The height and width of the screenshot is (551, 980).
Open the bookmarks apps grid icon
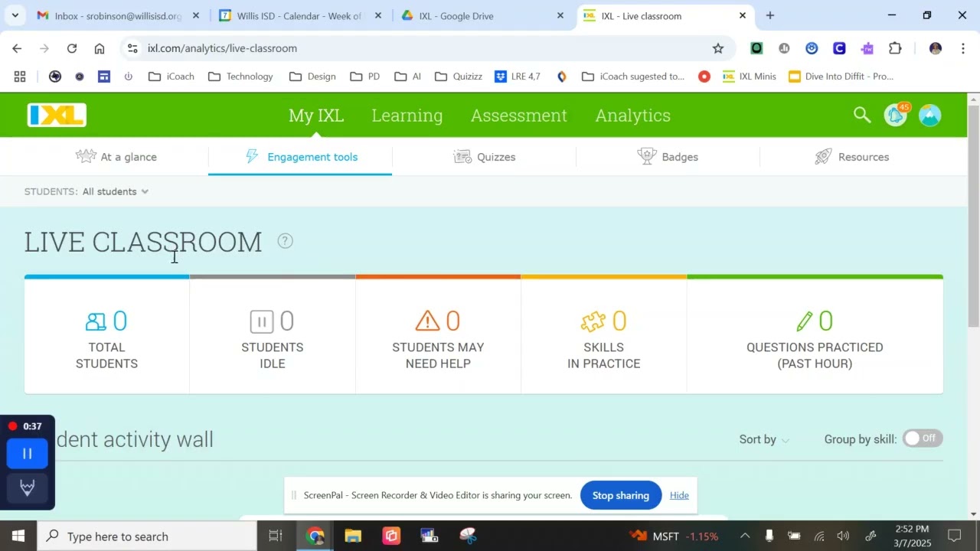20,77
